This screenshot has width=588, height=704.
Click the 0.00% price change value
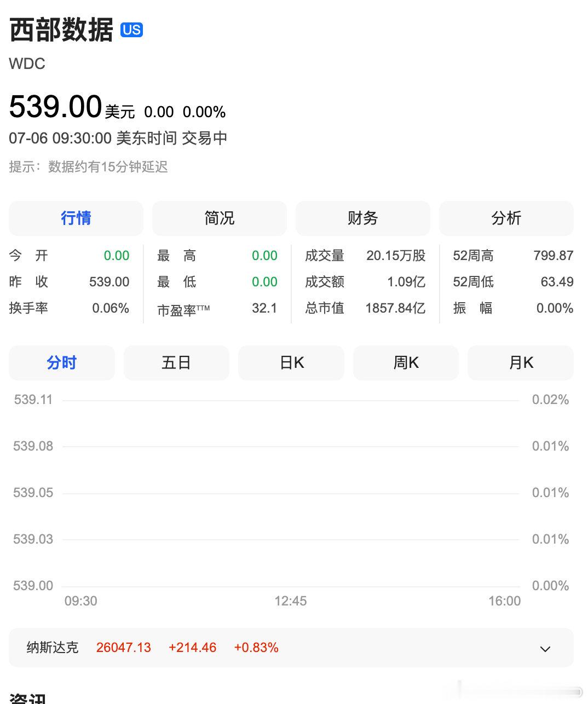point(204,112)
